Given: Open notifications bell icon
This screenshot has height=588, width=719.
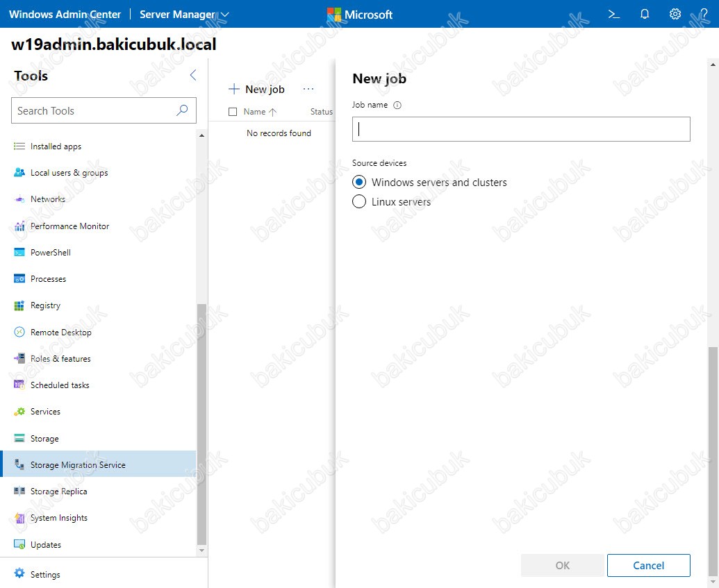Looking at the screenshot, I should coord(644,14).
